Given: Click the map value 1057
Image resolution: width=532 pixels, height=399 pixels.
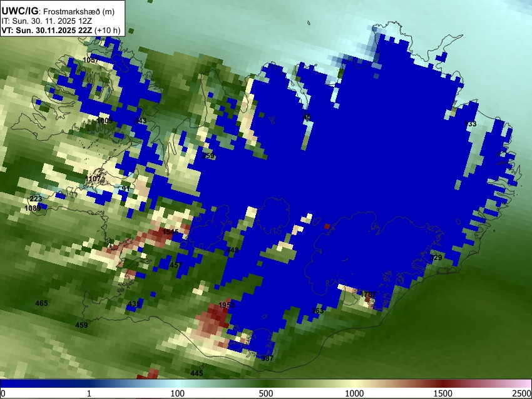Looking at the screenshot, I should click(x=91, y=60).
